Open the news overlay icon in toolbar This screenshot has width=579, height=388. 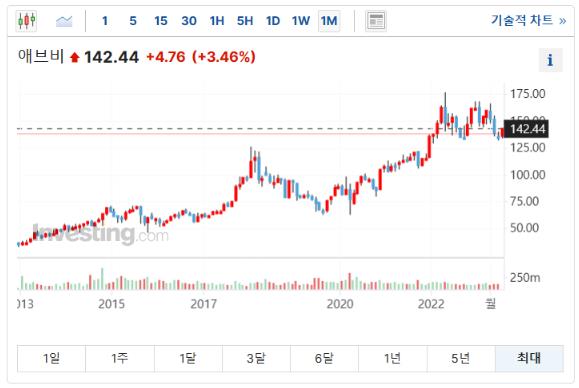(376, 21)
